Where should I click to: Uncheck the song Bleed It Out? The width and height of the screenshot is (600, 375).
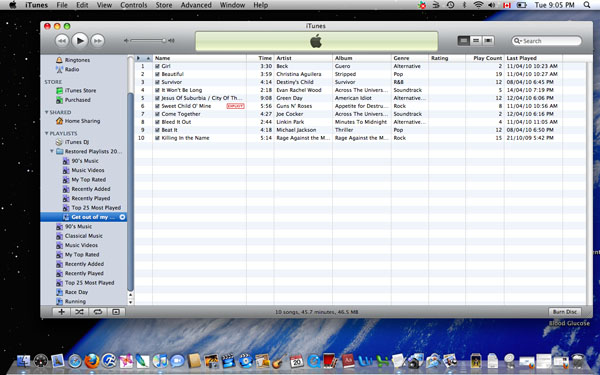[157, 122]
